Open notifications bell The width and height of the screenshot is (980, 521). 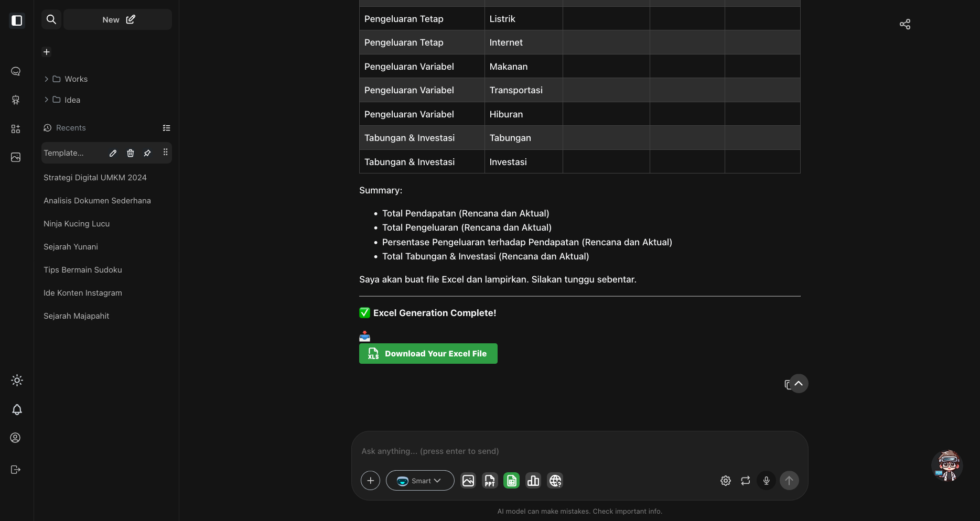pyautogui.click(x=17, y=409)
